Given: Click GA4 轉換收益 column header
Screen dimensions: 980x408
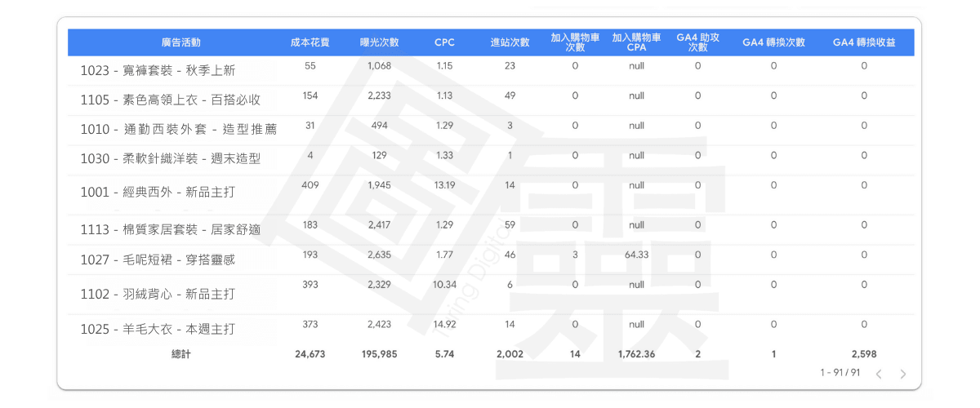Looking at the screenshot, I should click(863, 42).
